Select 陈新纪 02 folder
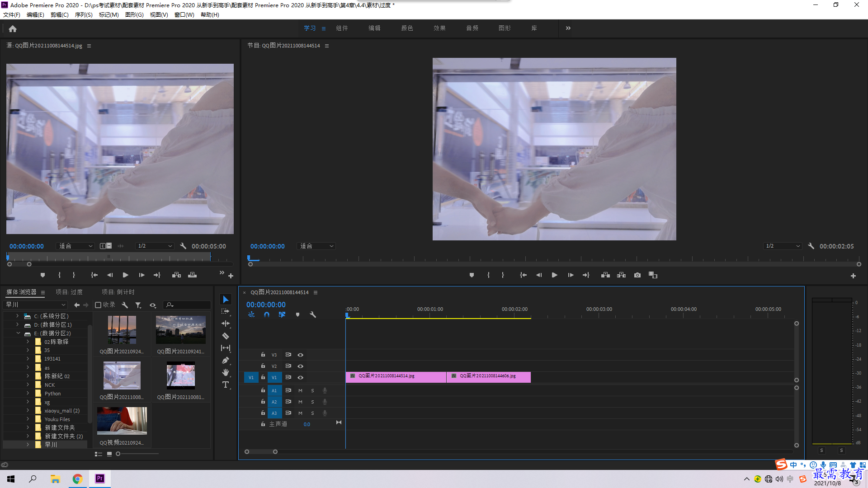This screenshot has width=868, height=488. coord(57,376)
